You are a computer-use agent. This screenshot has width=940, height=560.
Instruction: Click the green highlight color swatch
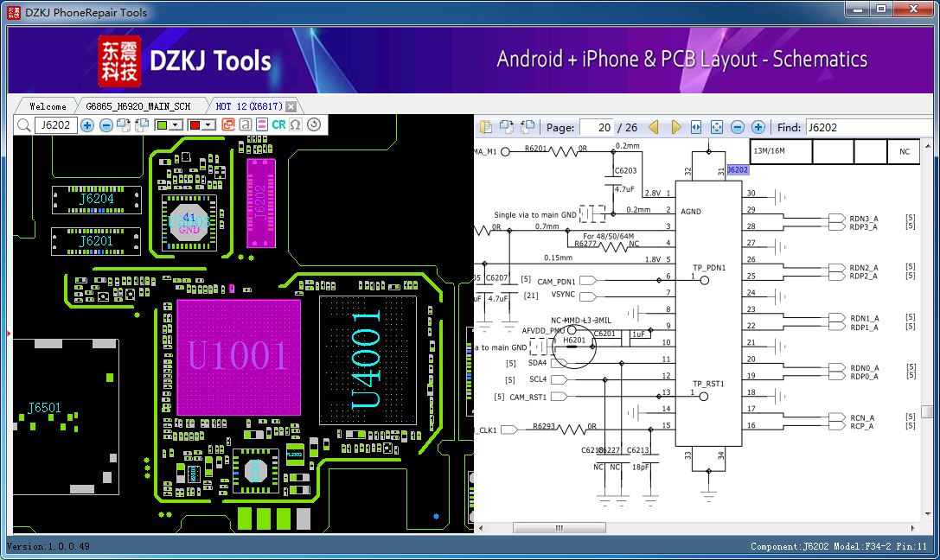[162, 124]
